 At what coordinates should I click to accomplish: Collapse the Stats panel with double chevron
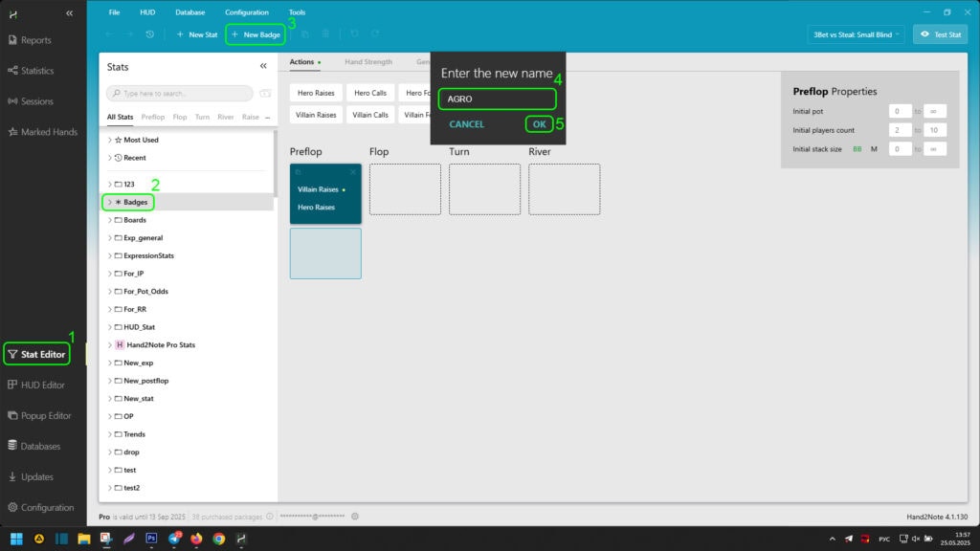[263, 67]
